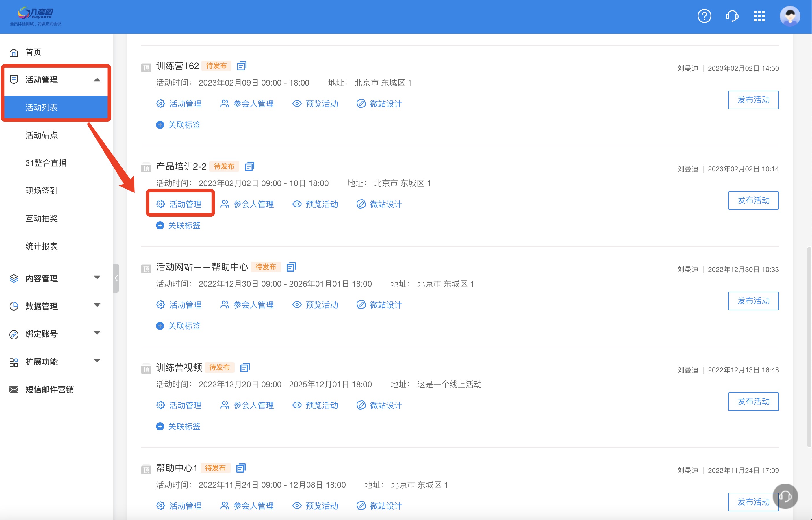Add 关联标签 for 训练营162
The height and width of the screenshot is (520, 812).
pyautogui.click(x=178, y=125)
